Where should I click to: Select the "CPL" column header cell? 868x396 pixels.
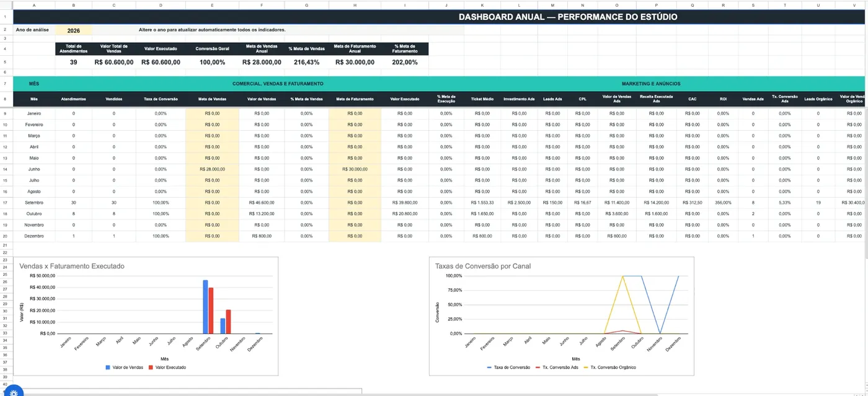click(582, 99)
